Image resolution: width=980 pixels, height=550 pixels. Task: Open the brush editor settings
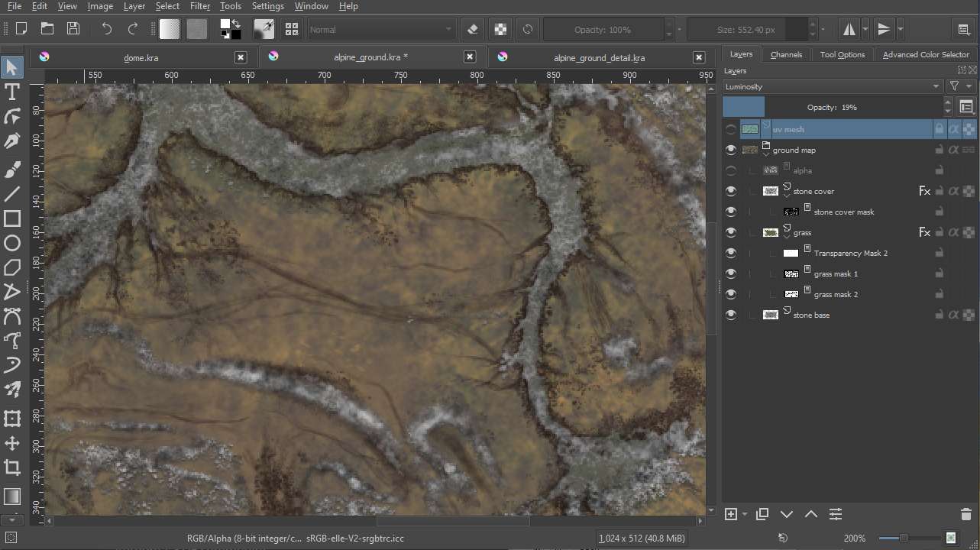point(264,29)
